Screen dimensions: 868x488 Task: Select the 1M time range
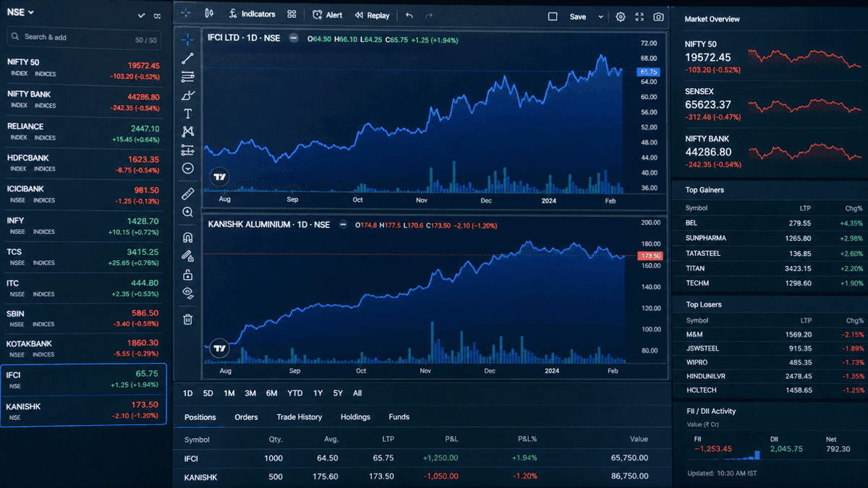point(229,393)
